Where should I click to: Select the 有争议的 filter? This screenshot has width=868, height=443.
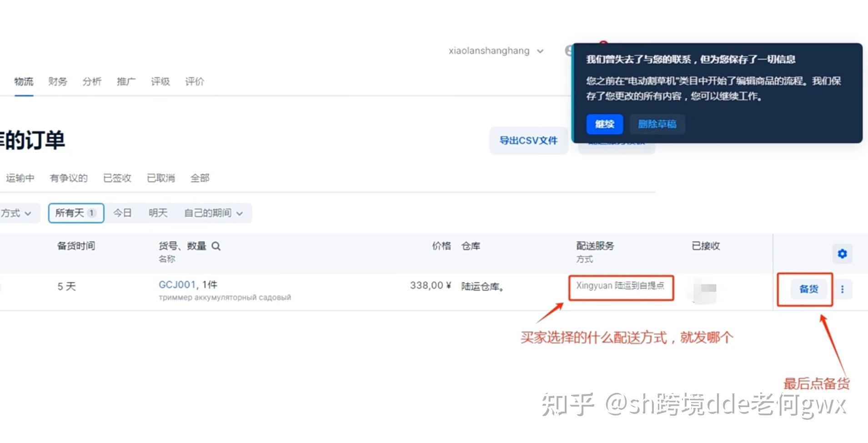(x=69, y=178)
